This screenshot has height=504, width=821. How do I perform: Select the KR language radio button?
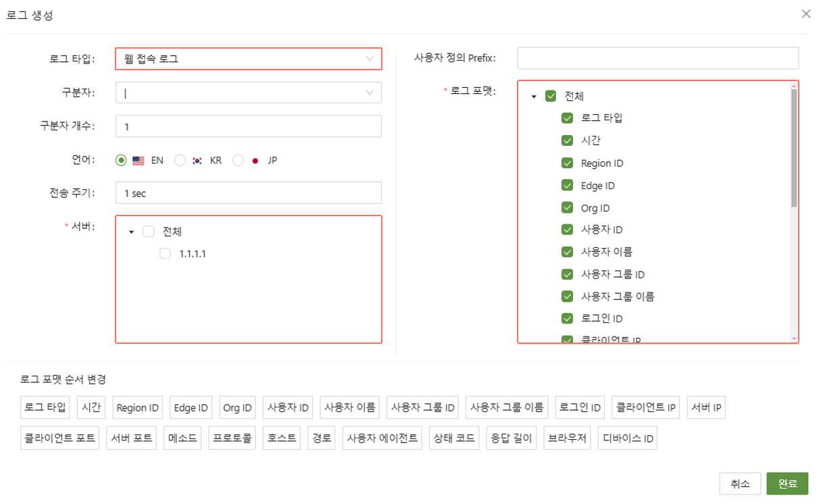[x=180, y=161]
